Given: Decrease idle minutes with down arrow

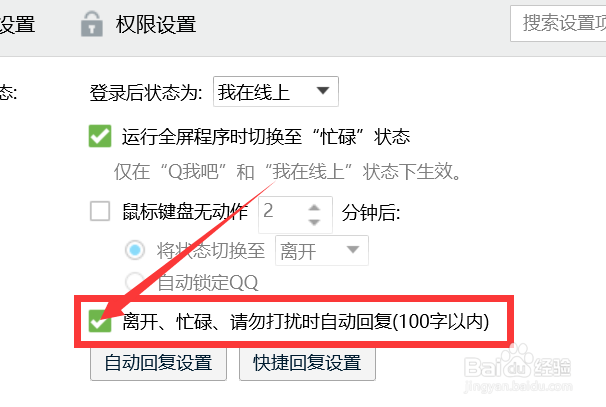Looking at the screenshot, I should pos(314,222).
